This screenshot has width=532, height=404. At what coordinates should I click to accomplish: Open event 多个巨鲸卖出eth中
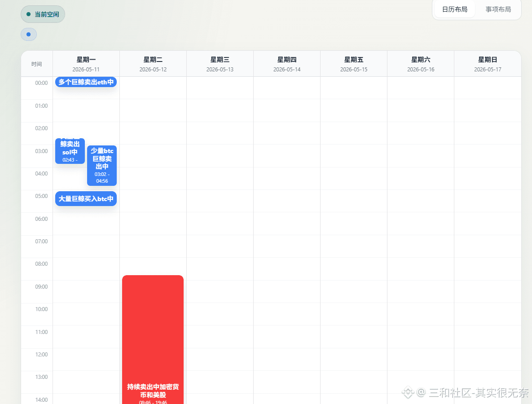click(86, 82)
